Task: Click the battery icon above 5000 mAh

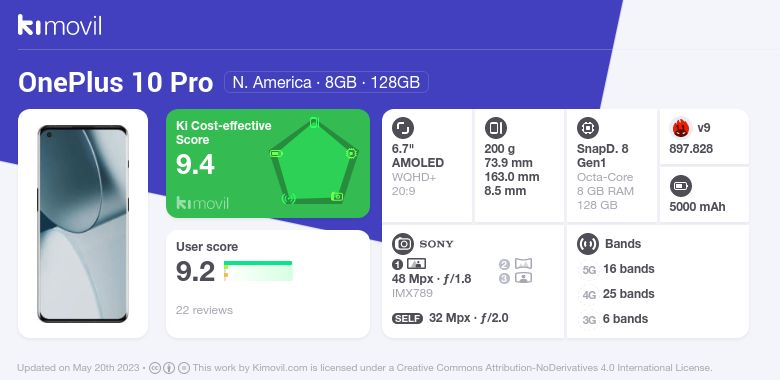Action: (681, 187)
